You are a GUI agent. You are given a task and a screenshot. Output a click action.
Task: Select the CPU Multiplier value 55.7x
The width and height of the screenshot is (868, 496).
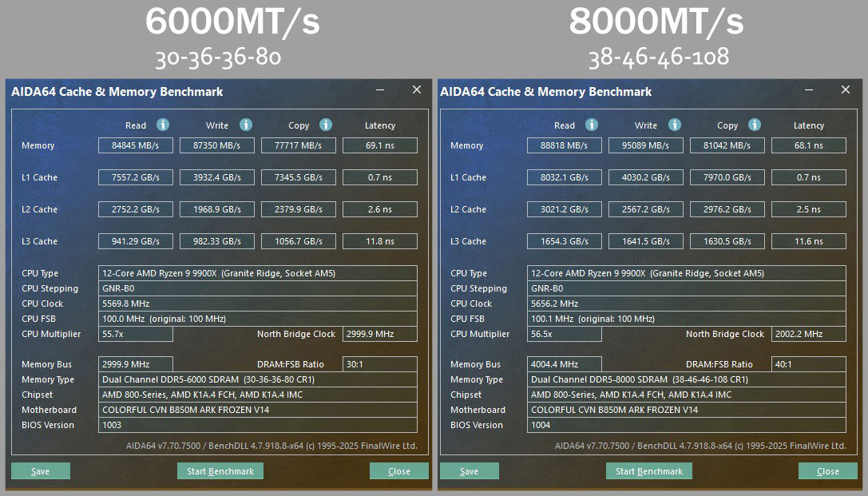[x=136, y=334]
